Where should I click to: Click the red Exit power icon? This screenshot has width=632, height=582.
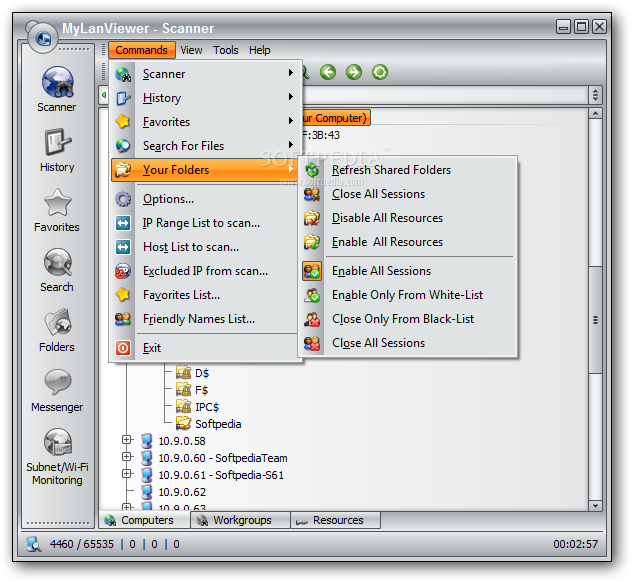(123, 348)
